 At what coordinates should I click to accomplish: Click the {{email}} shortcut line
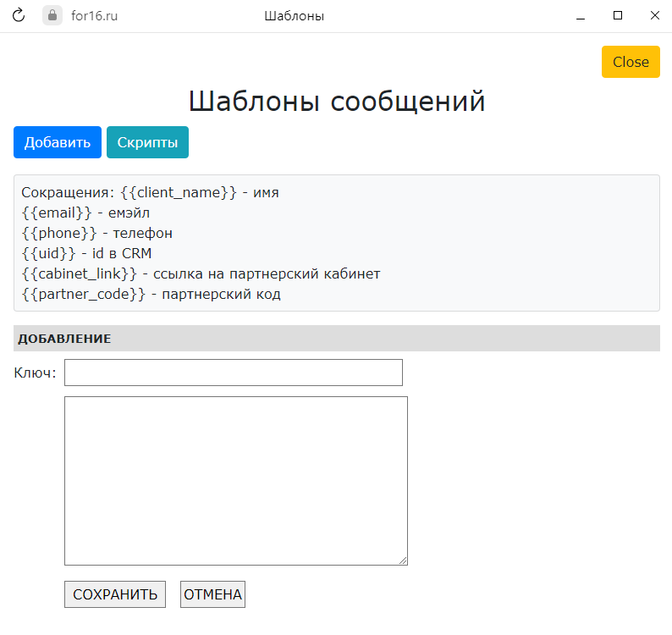point(85,213)
